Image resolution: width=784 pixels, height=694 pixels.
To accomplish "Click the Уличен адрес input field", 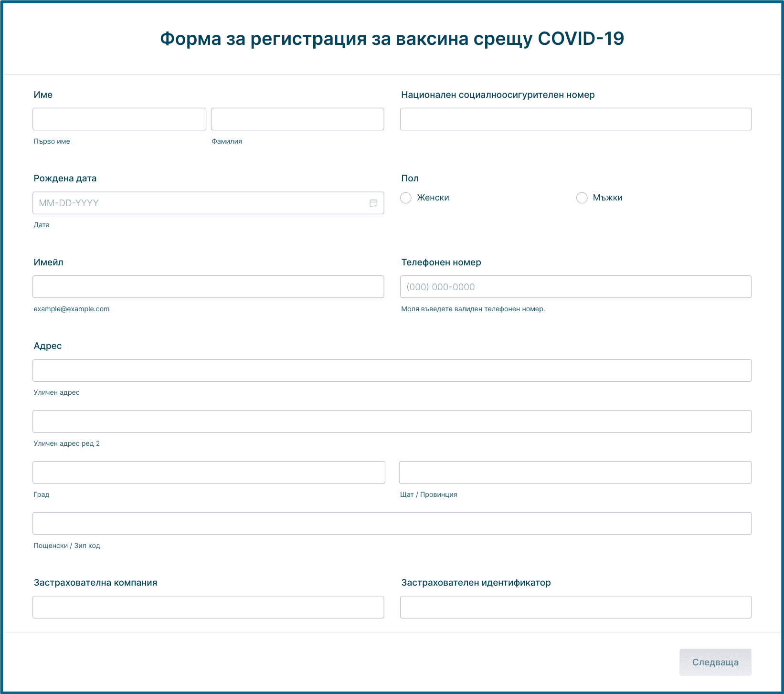I will click(392, 370).
